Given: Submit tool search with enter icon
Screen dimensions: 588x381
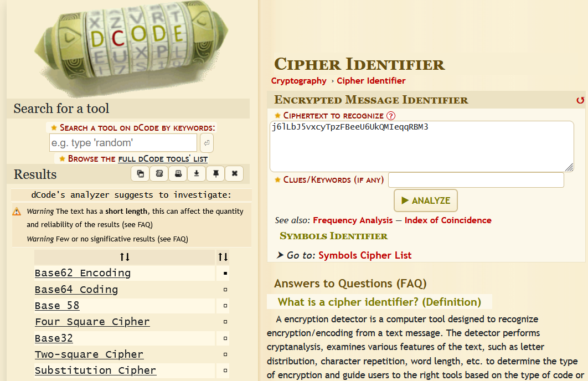Looking at the screenshot, I should click(x=207, y=143).
